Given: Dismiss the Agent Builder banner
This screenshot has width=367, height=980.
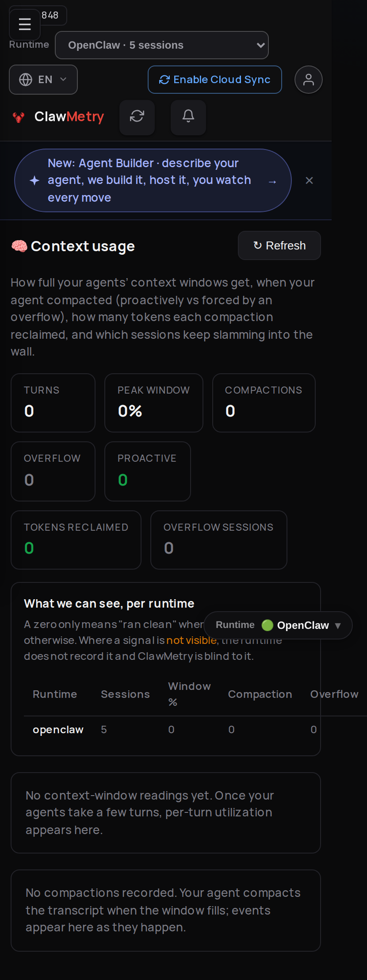Looking at the screenshot, I should pyautogui.click(x=310, y=180).
